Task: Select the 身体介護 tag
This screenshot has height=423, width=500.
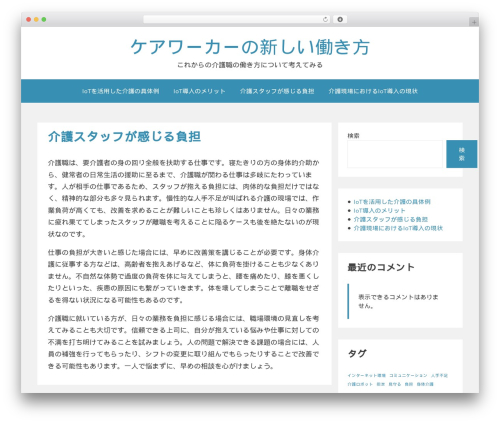Action: tap(425, 384)
